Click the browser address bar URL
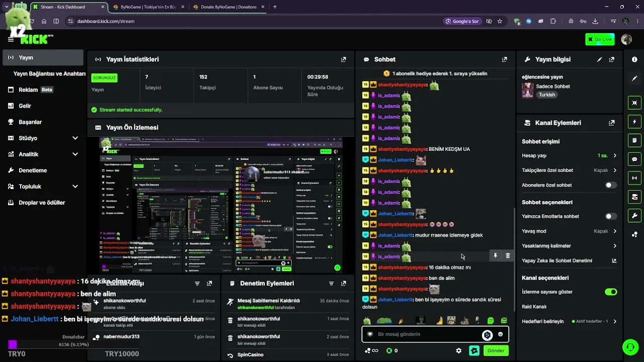Screen dimensions: 644x362 [x=106, y=21]
